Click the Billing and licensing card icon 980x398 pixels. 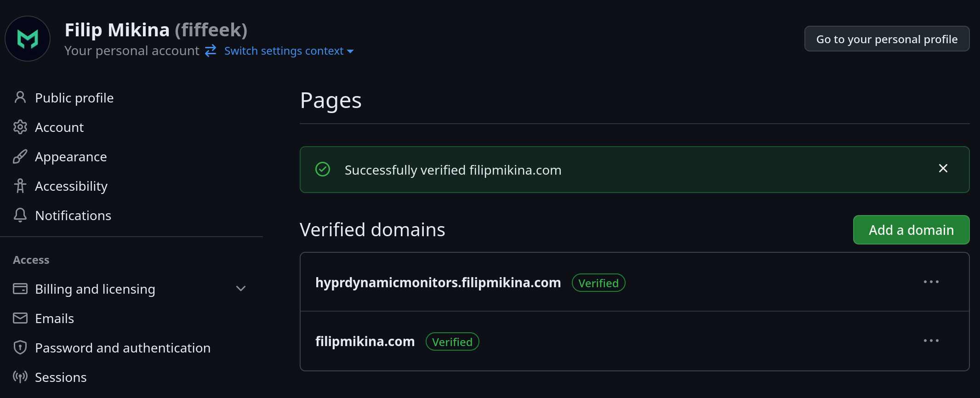pos(20,289)
